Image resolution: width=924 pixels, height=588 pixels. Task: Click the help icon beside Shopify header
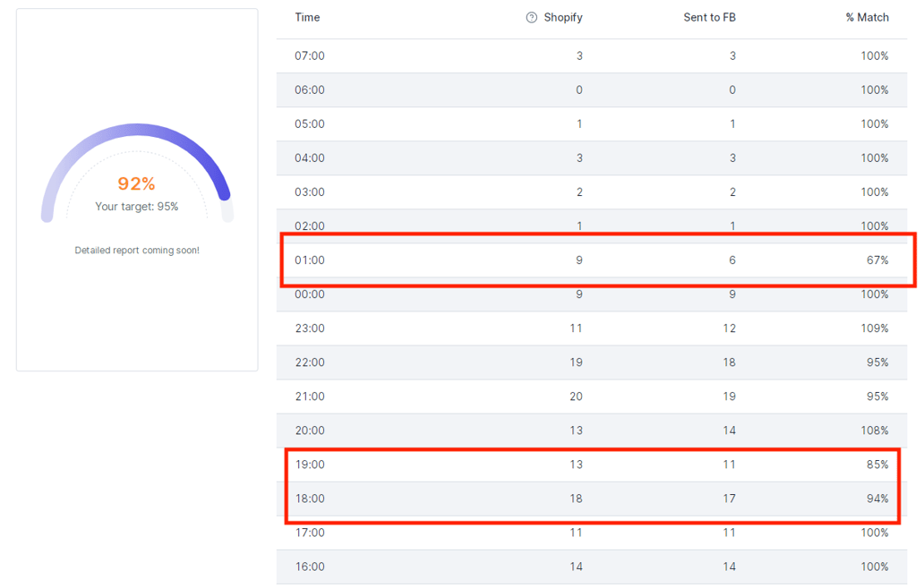(x=532, y=18)
